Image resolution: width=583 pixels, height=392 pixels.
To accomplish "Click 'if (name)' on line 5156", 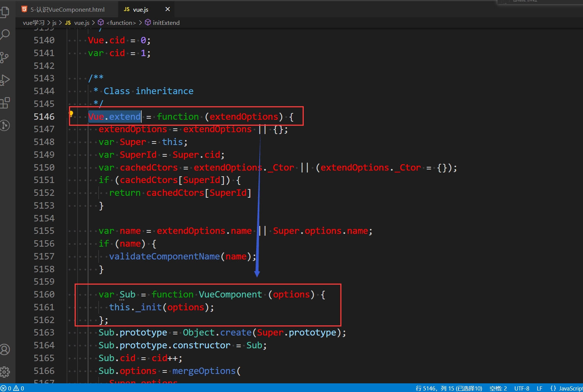I will [x=122, y=244].
